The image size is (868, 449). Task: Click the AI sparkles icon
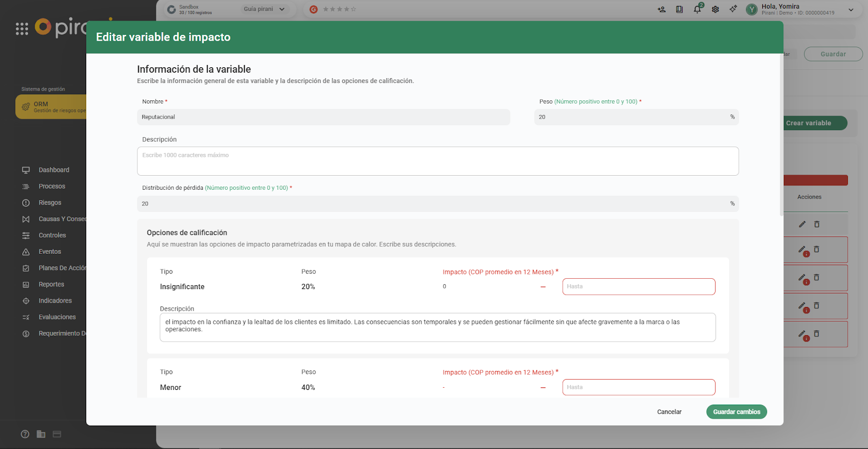(x=733, y=9)
